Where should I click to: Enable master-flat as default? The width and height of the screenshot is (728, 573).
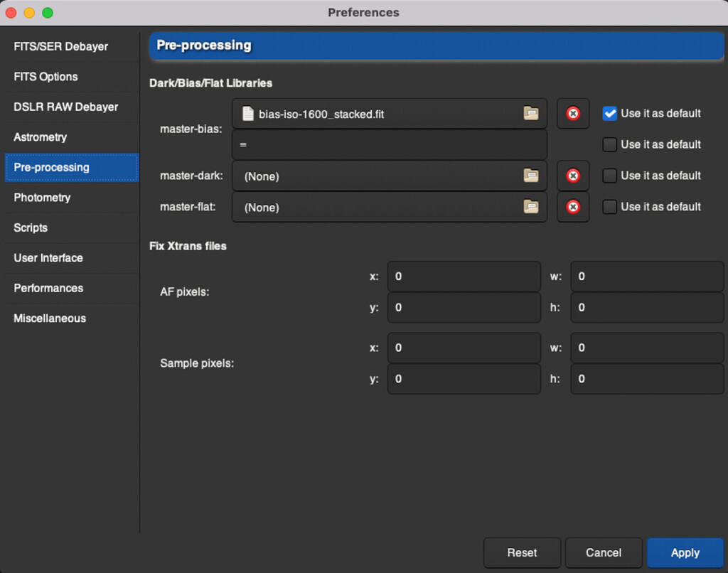coord(610,206)
